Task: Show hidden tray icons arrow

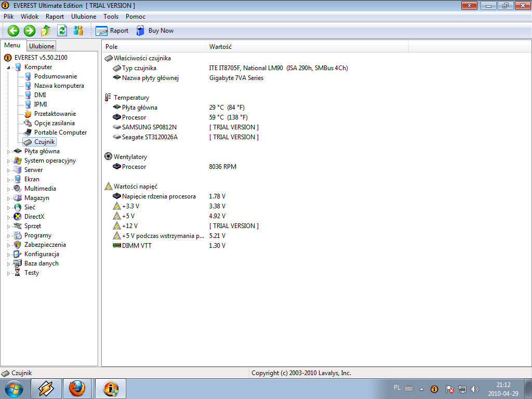Action: [422, 389]
